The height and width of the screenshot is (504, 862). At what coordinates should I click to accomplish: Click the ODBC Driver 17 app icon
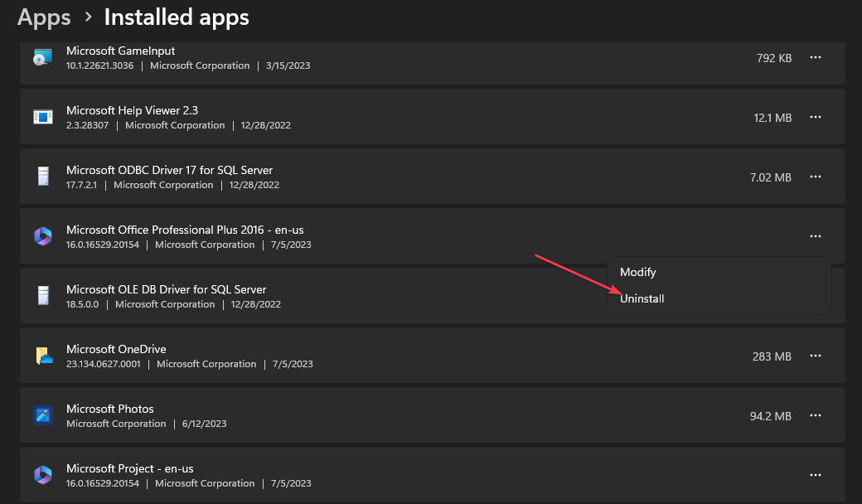coord(43,177)
